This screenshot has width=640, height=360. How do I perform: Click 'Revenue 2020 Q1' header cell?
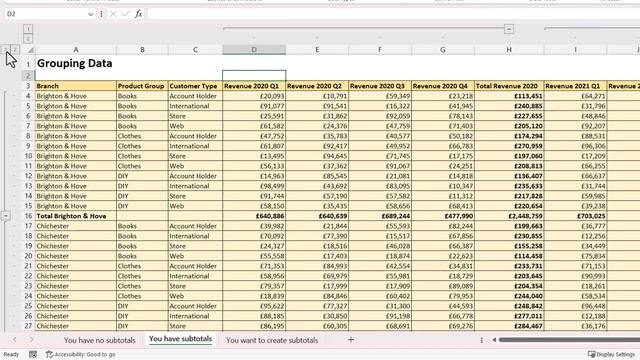pyautogui.click(x=254, y=86)
